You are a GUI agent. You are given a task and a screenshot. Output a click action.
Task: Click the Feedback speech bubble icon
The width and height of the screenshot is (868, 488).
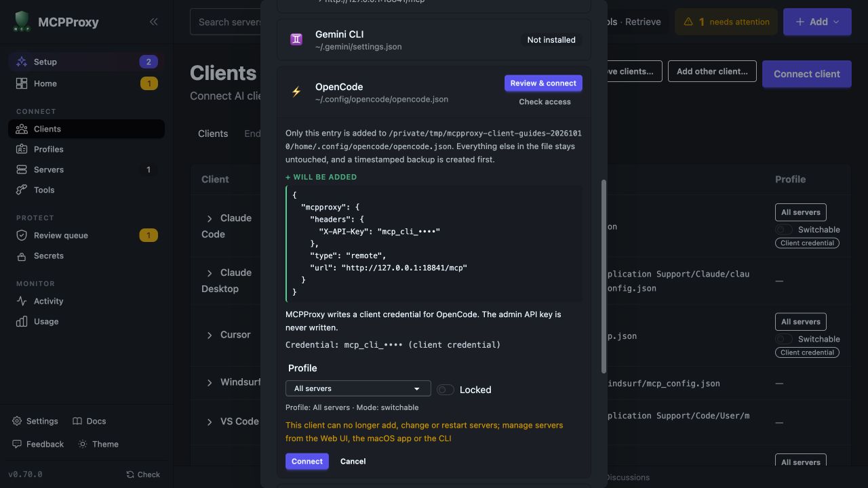pos(17,444)
